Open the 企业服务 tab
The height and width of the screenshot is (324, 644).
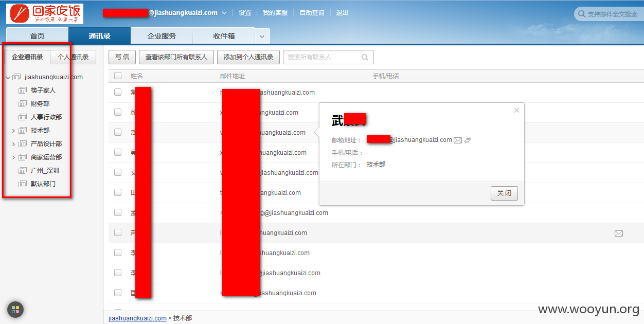tap(162, 36)
